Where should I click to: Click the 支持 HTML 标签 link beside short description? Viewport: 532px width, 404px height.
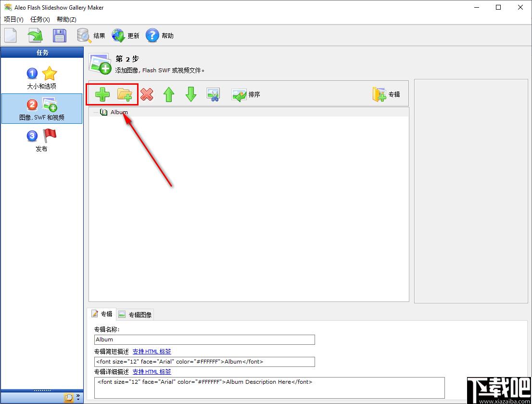pyautogui.click(x=152, y=352)
